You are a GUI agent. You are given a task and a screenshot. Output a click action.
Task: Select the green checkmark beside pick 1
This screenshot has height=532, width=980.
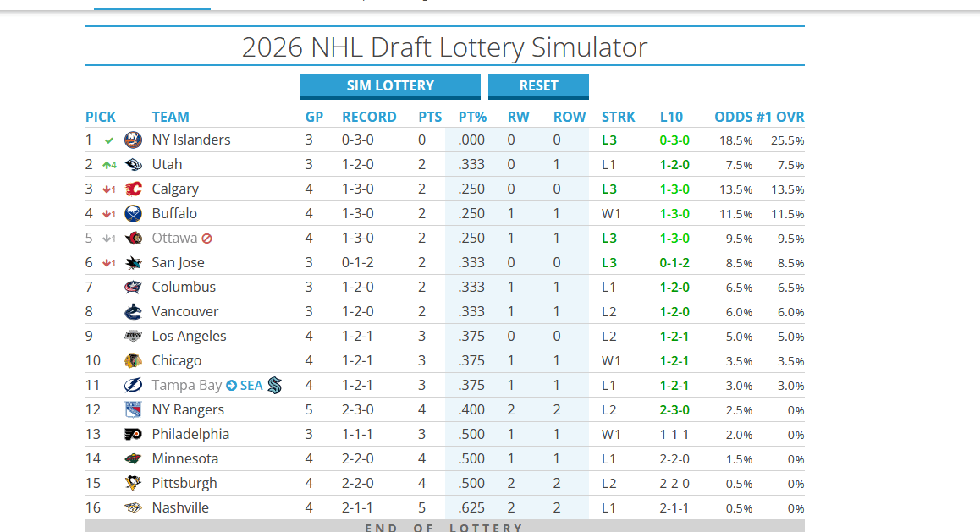pos(109,140)
